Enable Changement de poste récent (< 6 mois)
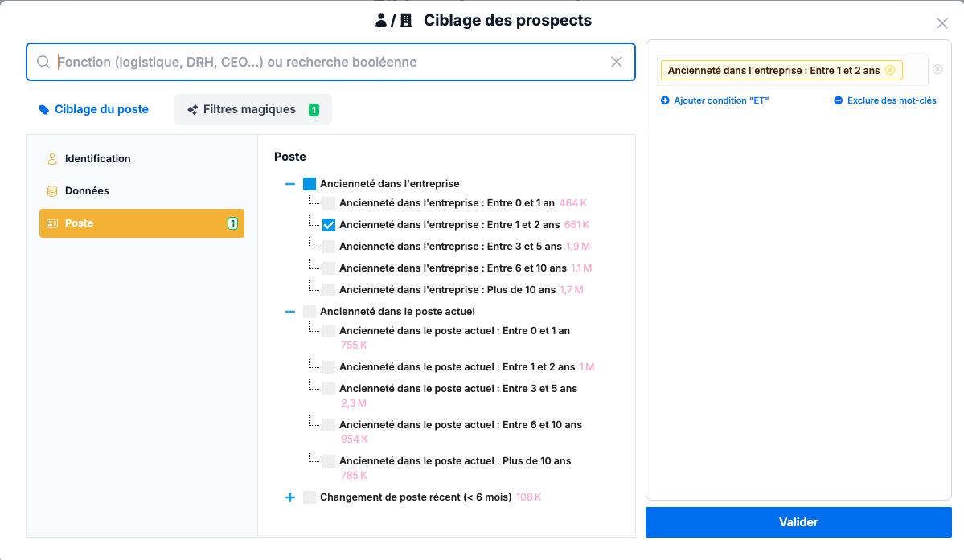 click(x=310, y=497)
